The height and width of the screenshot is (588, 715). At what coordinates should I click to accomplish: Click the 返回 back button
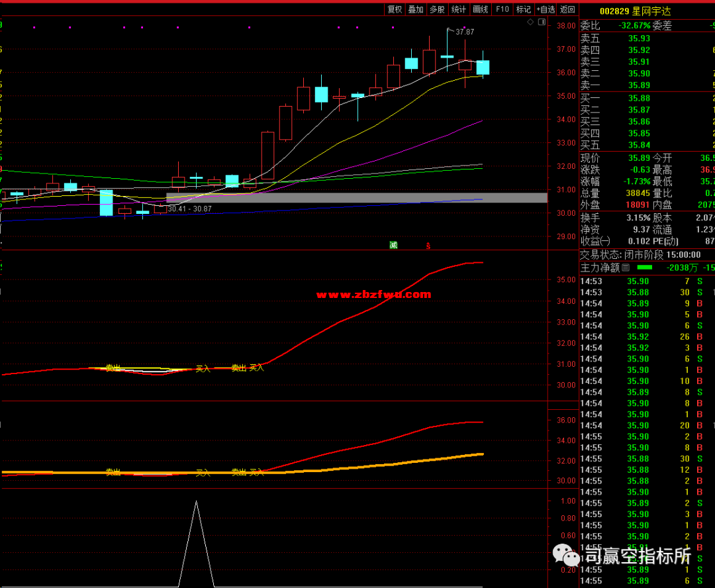click(568, 9)
